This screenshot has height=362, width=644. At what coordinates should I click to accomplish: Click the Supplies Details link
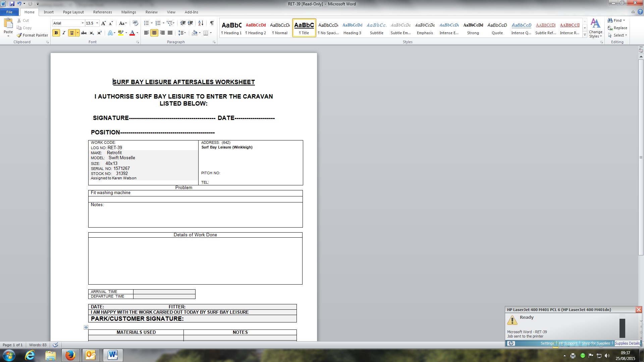tap(627, 343)
